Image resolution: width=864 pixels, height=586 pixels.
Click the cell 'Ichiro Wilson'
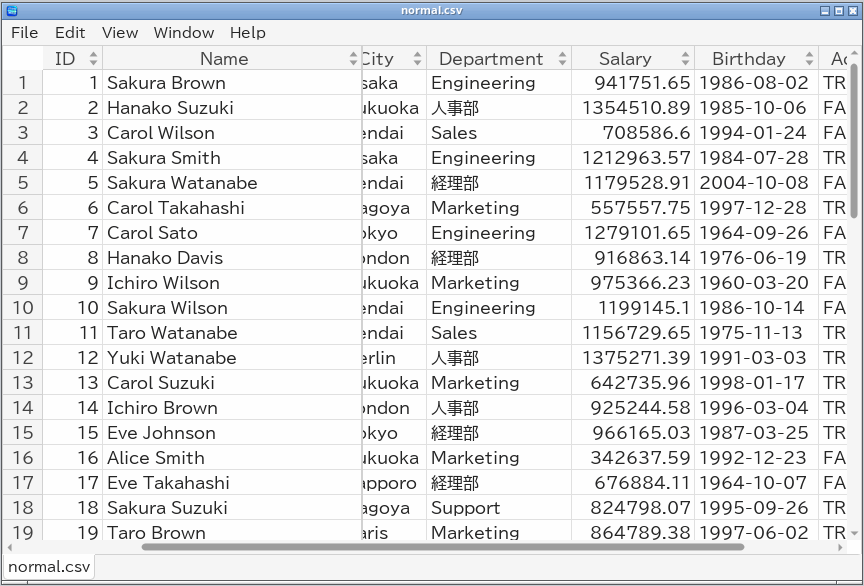[232, 283]
